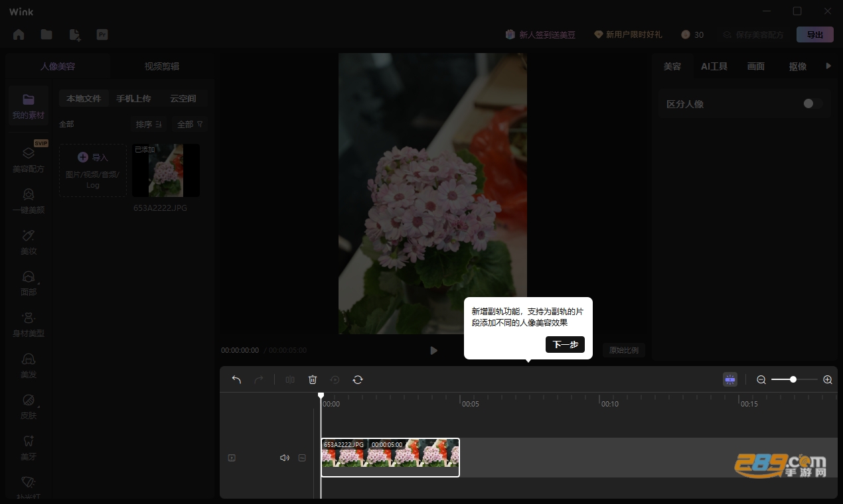The width and height of the screenshot is (843, 504).
Task: Select the 面部 face tool
Action: (29, 283)
